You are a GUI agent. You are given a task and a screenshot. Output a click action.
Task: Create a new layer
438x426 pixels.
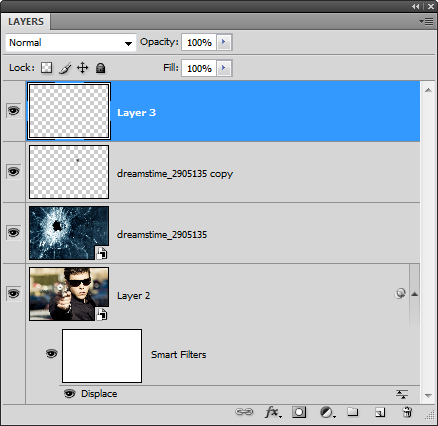click(380, 412)
